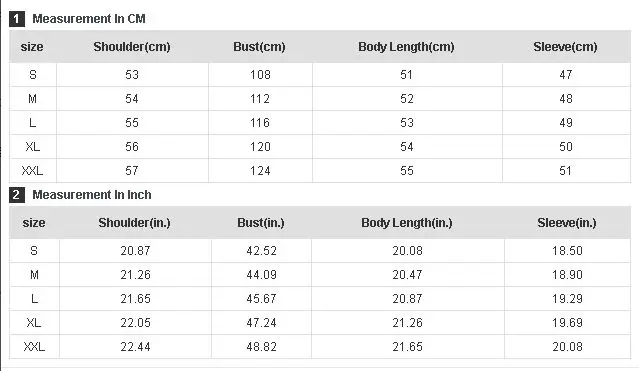Click the number 1 section badge
The image size is (639, 371).
click(x=17, y=19)
